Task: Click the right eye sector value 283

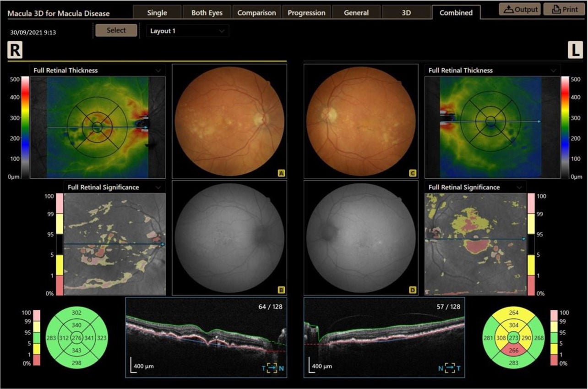Action: pyautogui.click(x=52, y=338)
